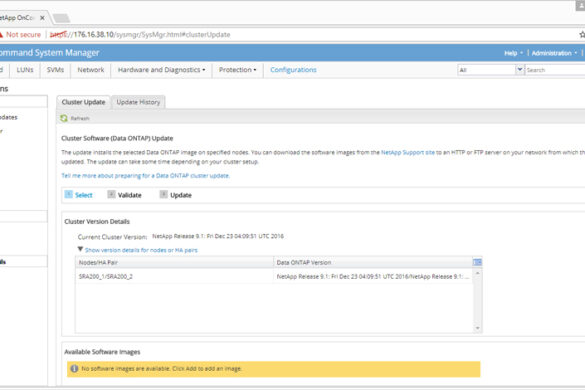Open a new browser tab
Image resolution: width=585 pixels, height=390 pixels.
(61, 18)
